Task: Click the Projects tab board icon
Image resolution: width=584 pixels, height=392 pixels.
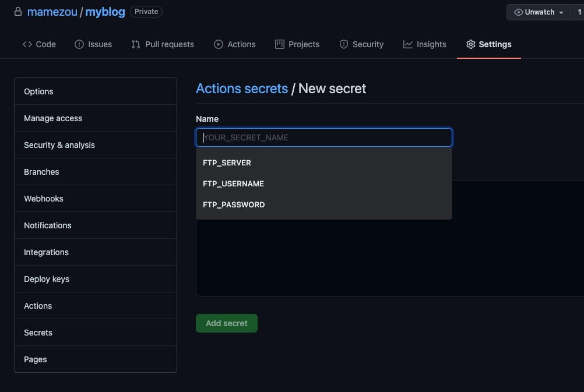Action: point(280,44)
